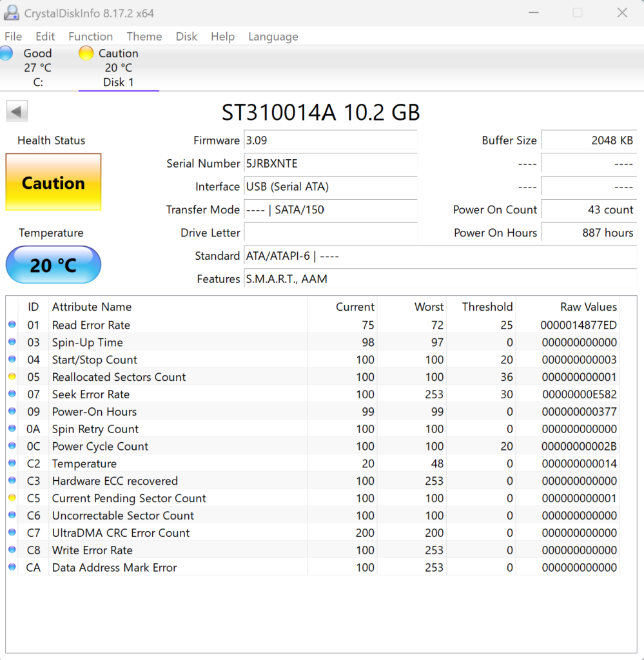Viewport: 644px width, 660px height.
Task: Click the Raw Values column header
Action: 588,307
